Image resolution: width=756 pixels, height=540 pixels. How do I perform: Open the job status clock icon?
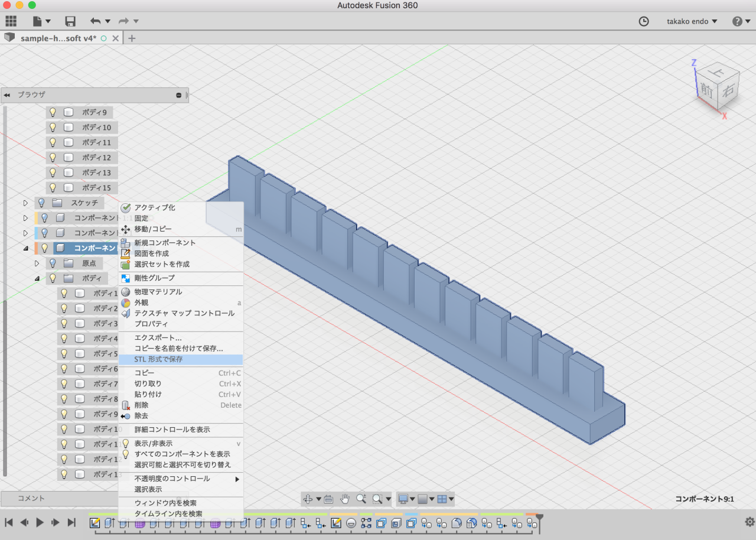pyautogui.click(x=644, y=21)
